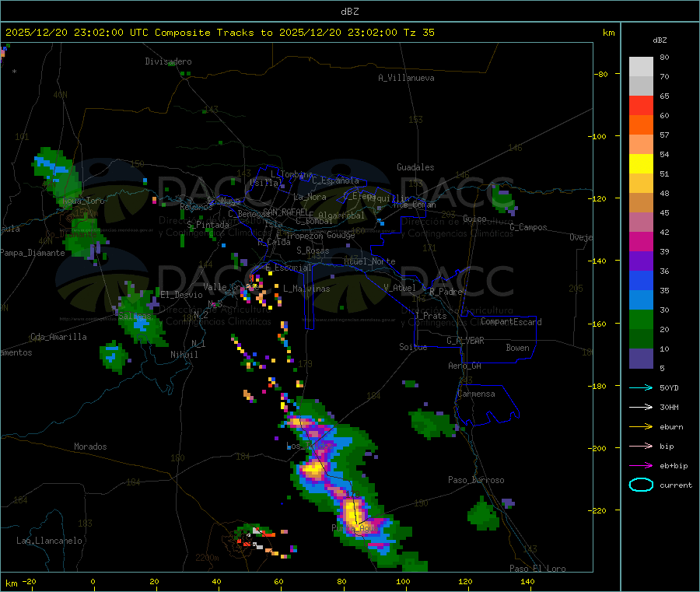Click the dBZ heading above the color scale
This screenshot has height=592, width=700.
[x=660, y=40]
